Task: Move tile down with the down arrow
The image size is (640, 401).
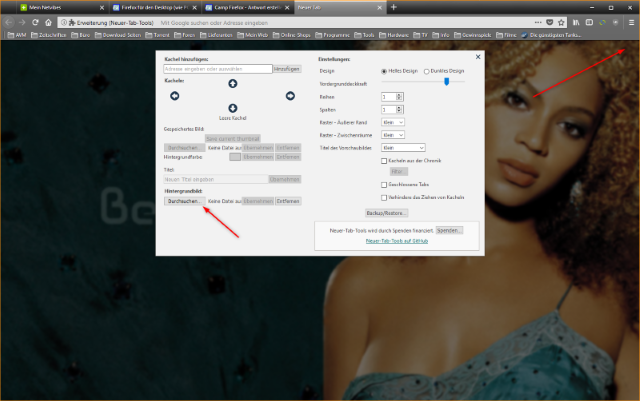Action: [233, 108]
